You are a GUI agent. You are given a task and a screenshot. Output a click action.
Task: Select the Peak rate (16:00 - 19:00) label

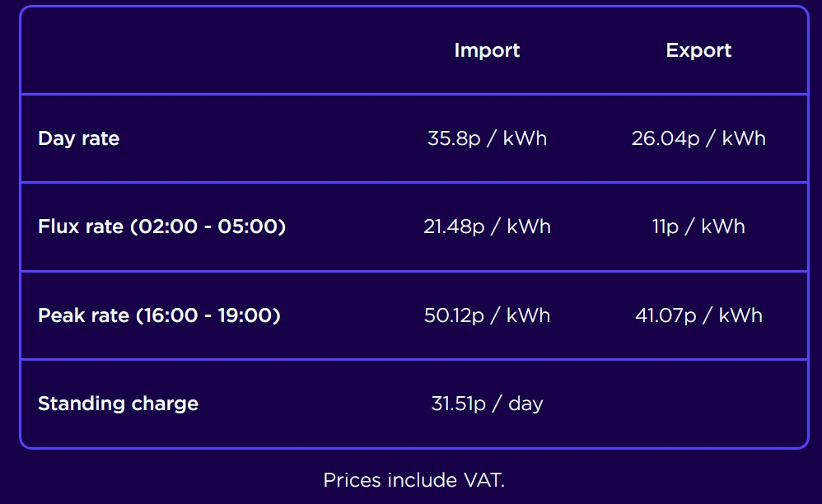[159, 315]
